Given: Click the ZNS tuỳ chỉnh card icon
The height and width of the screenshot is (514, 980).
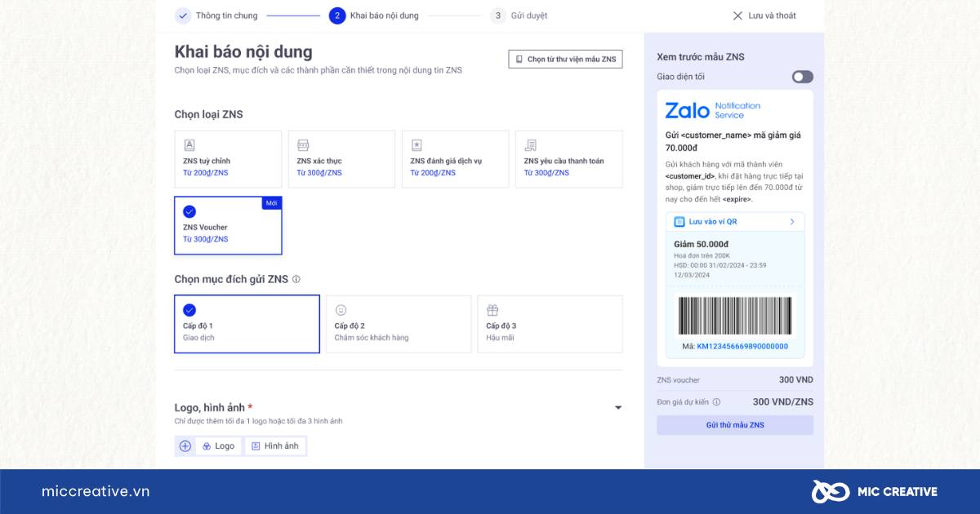Looking at the screenshot, I should point(189,144).
